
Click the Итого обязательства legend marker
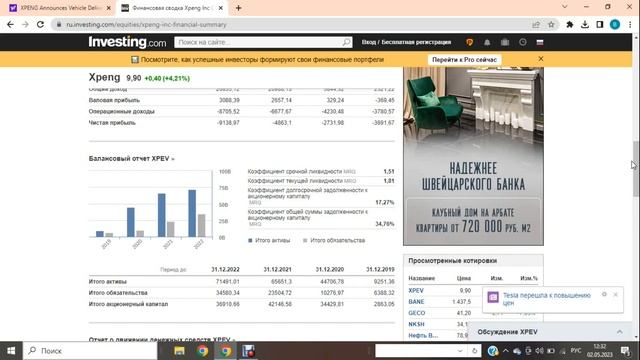click(305, 240)
